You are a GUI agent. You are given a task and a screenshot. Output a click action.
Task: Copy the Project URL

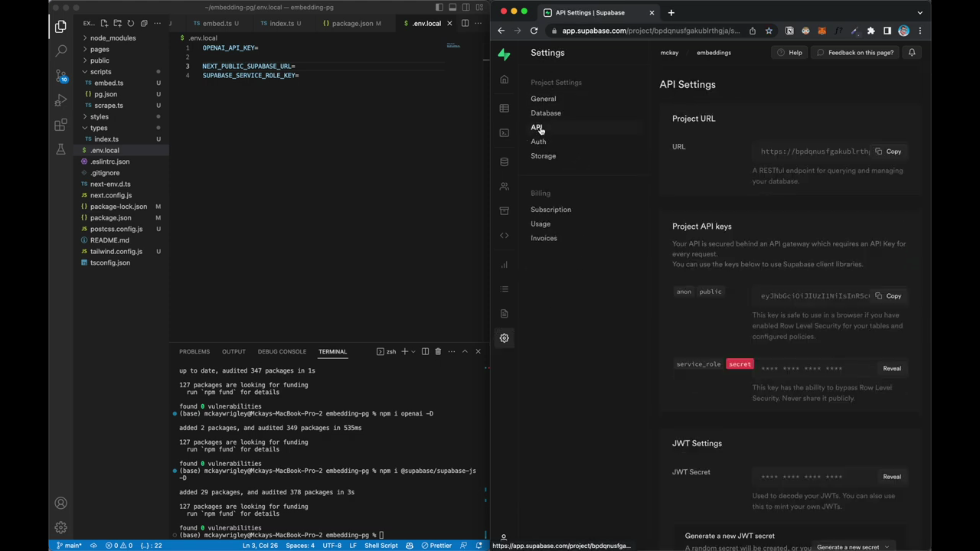(889, 152)
